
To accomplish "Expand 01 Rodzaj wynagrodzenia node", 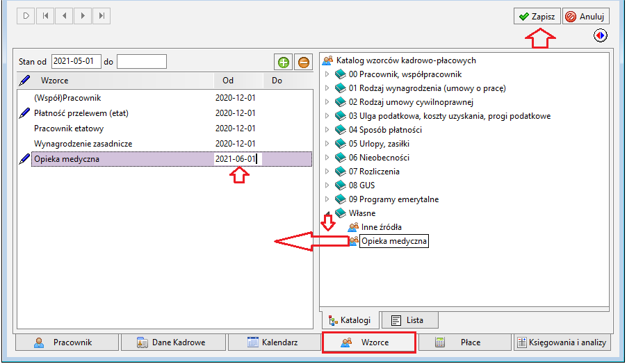I will click(x=327, y=88).
